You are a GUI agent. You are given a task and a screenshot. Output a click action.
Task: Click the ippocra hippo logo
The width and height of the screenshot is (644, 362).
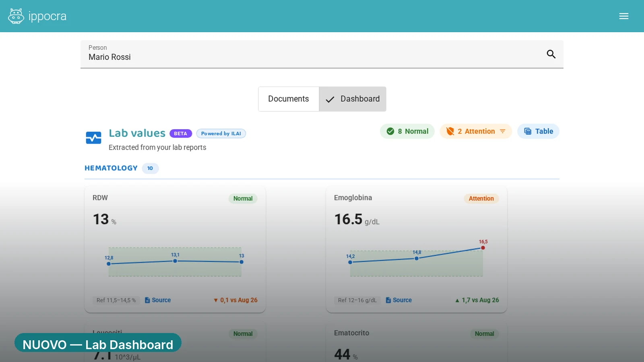tap(16, 16)
